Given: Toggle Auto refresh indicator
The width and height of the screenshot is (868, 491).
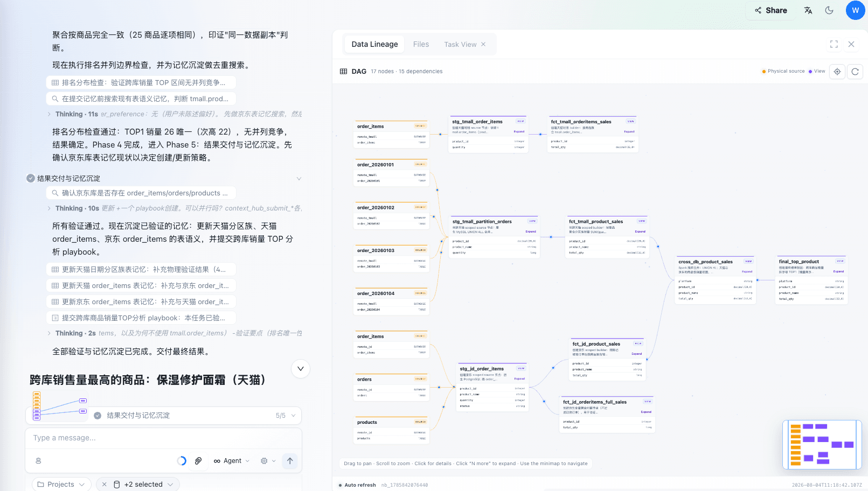Looking at the screenshot, I should click(357, 485).
